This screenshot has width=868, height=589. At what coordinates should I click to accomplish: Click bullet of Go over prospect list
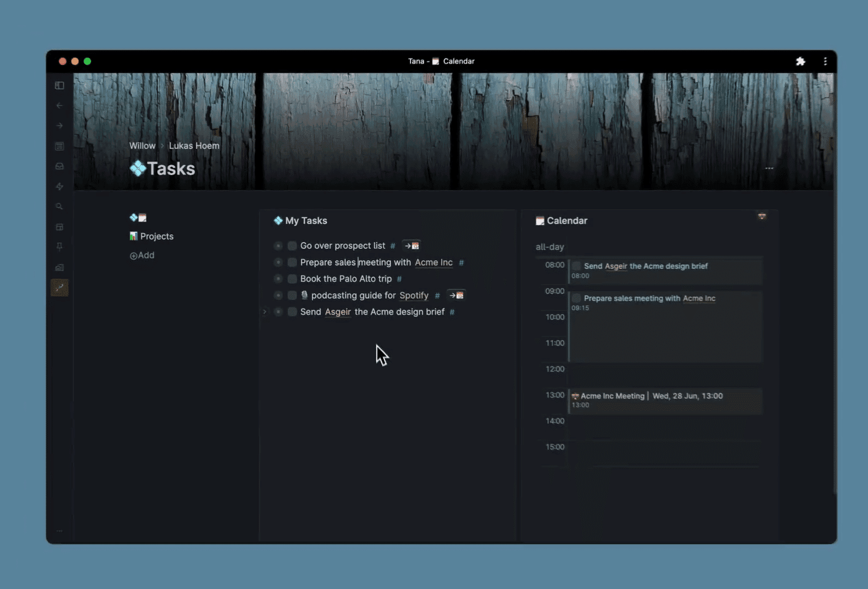[x=278, y=246]
